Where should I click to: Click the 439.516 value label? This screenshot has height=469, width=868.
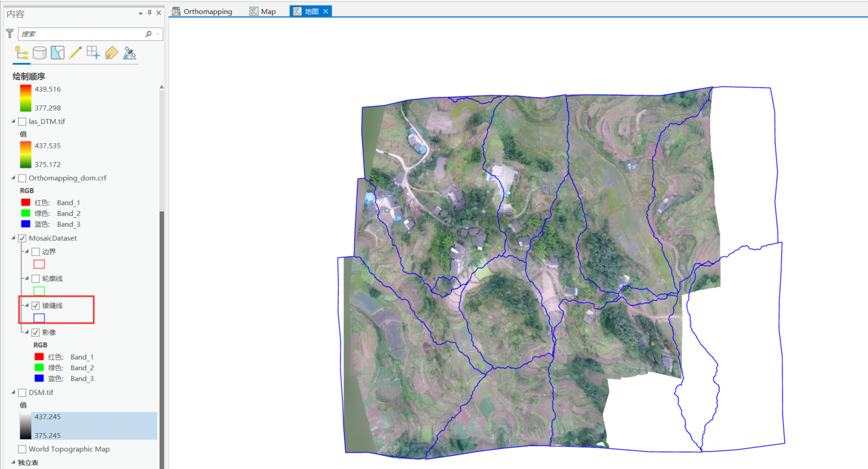pos(48,89)
